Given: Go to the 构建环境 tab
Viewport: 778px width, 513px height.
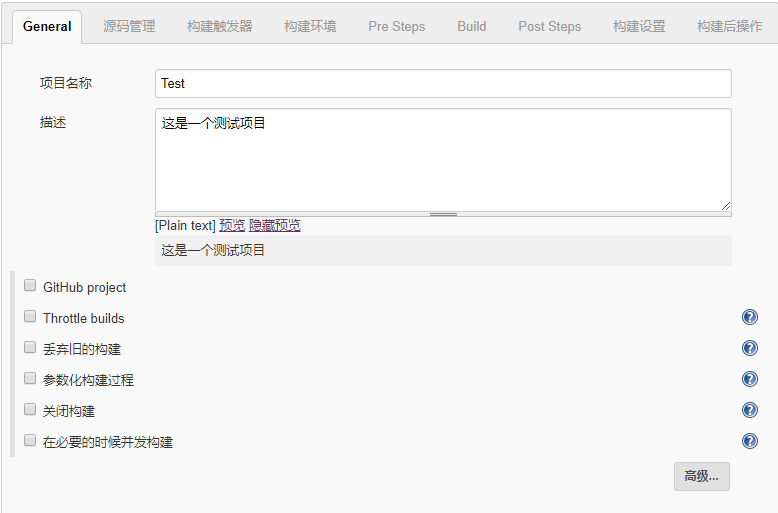Looking at the screenshot, I should tap(310, 26).
